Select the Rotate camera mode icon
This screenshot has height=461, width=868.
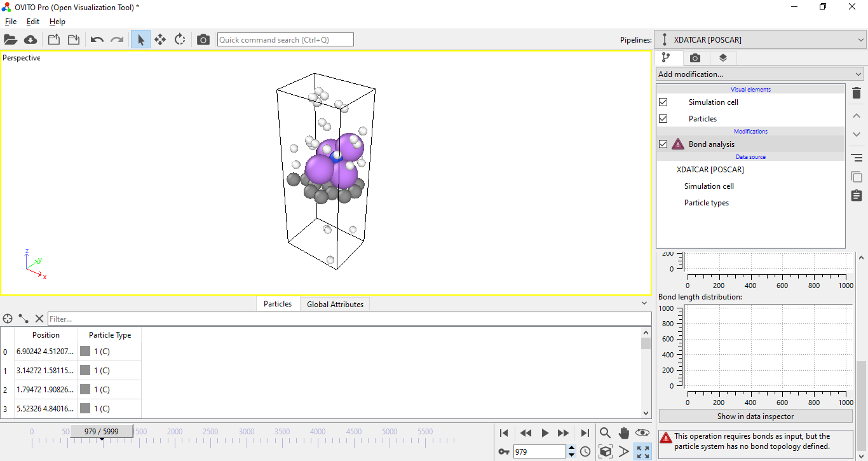click(x=180, y=39)
